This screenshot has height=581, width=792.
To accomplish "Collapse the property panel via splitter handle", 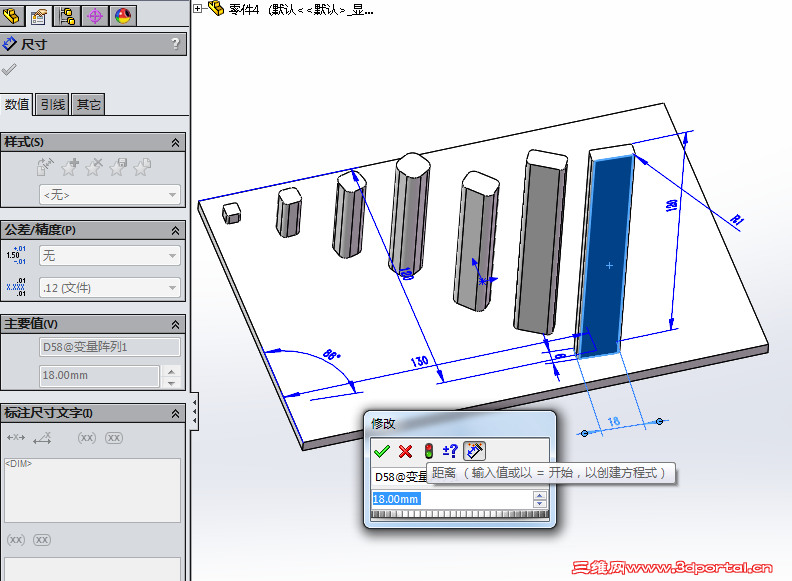I will pos(194,412).
